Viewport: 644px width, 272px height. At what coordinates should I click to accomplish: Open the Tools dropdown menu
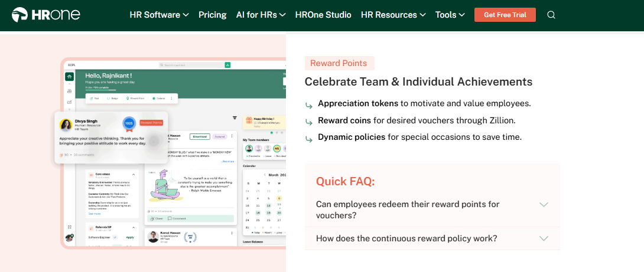pos(450,15)
